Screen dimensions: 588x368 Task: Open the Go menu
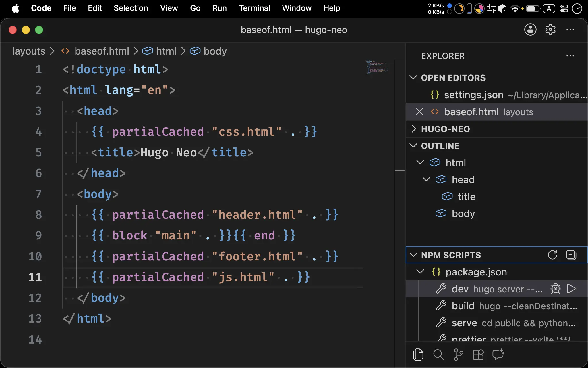pos(195,8)
